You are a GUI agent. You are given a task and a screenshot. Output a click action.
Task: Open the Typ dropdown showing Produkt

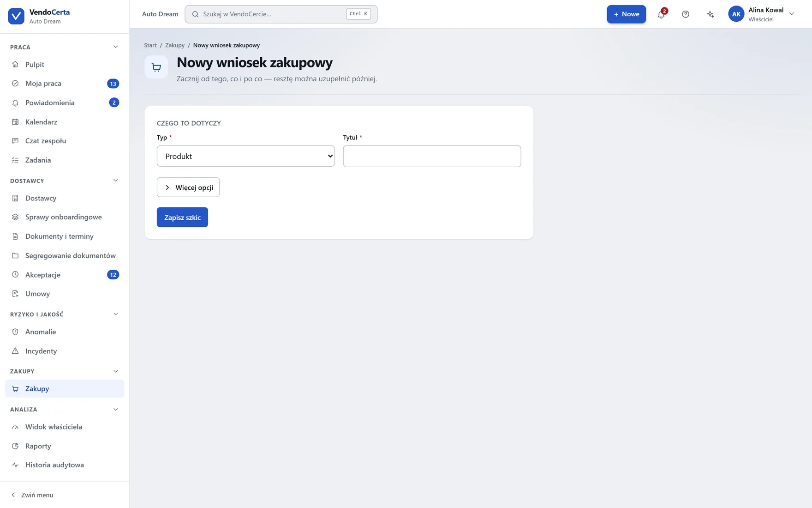click(246, 156)
